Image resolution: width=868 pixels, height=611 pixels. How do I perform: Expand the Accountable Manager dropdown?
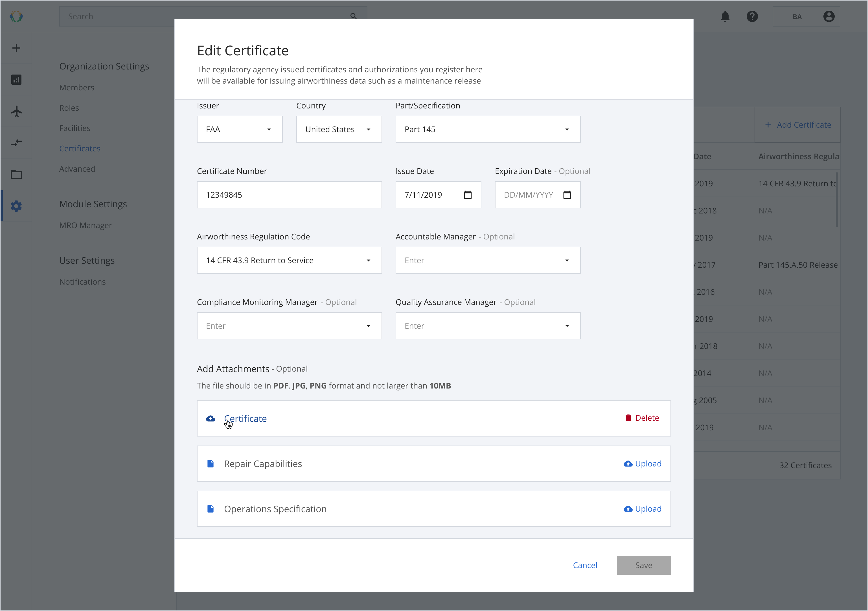[x=488, y=260]
